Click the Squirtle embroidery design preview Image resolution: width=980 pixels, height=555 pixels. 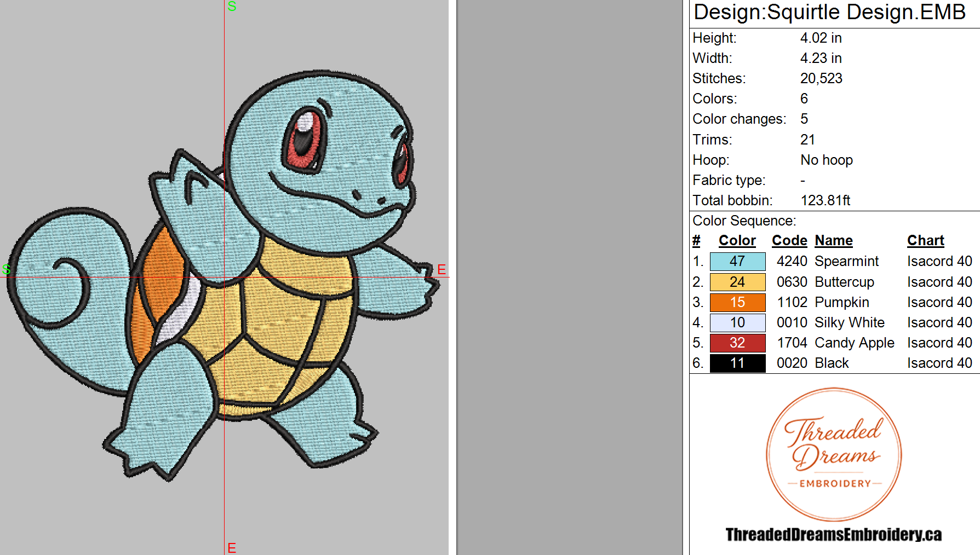[x=222, y=276]
